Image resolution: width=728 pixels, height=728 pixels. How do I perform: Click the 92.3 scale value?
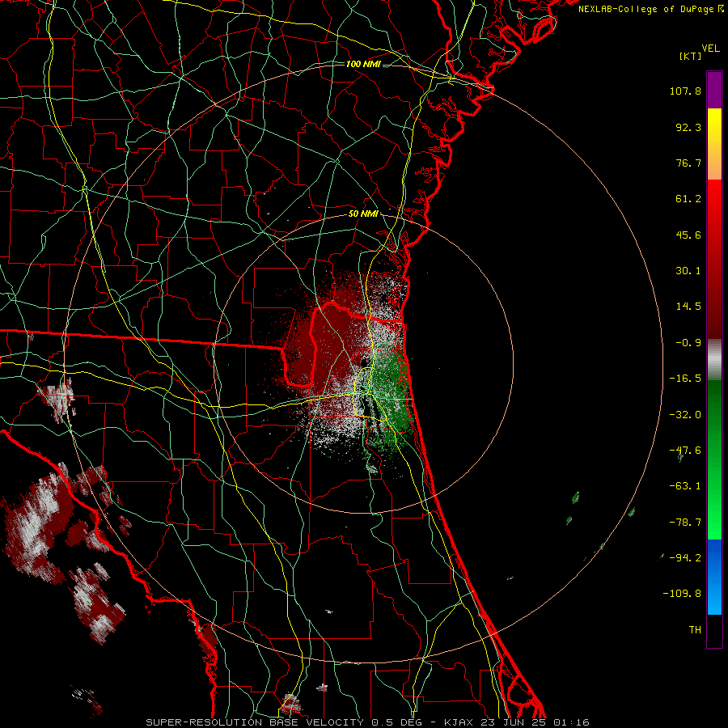(x=688, y=127)
